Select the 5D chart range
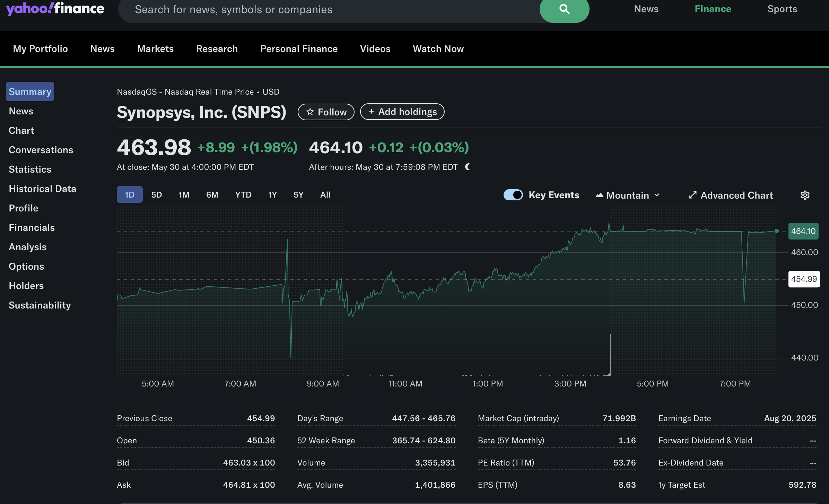Screen dimensions: 829x504 (x=156, y=195)
